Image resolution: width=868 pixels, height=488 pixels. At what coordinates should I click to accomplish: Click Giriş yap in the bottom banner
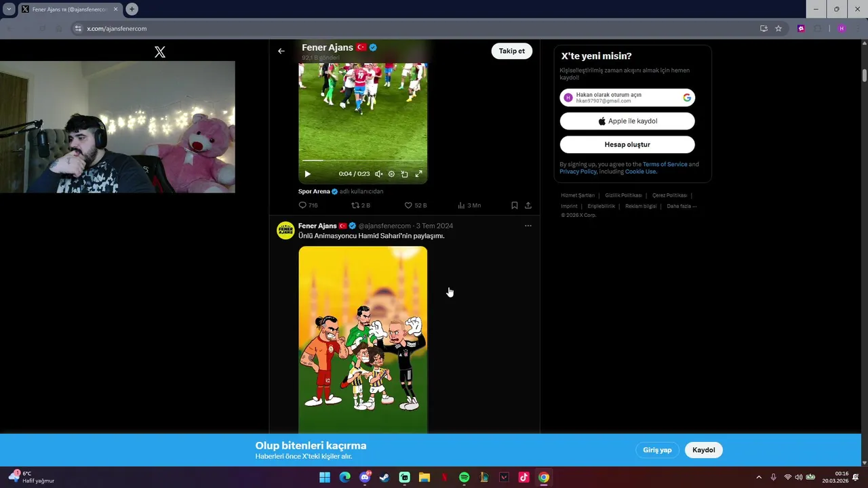(x=657, y=450)
